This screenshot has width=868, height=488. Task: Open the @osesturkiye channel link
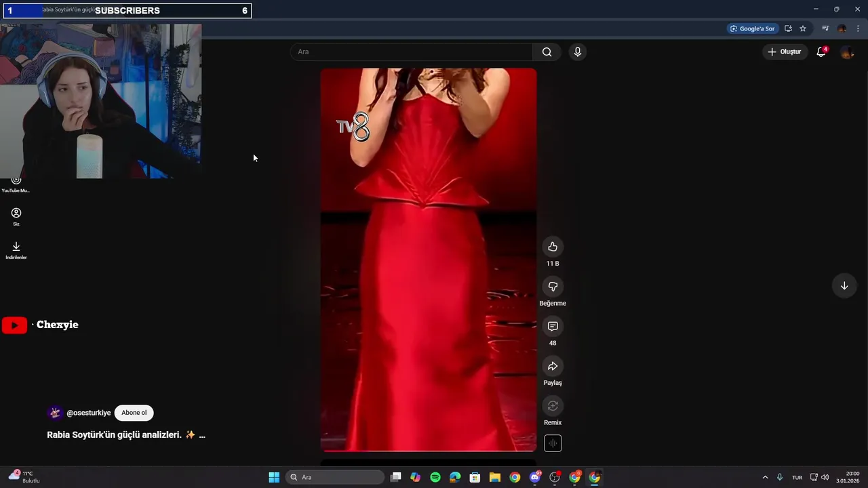tap(89, 413)
